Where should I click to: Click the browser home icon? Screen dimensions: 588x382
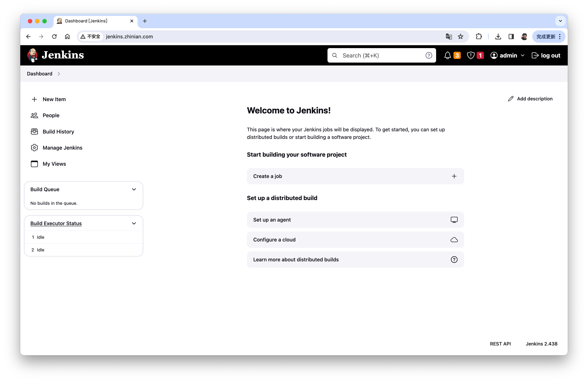pyautogui.click(x=67, y=37)
